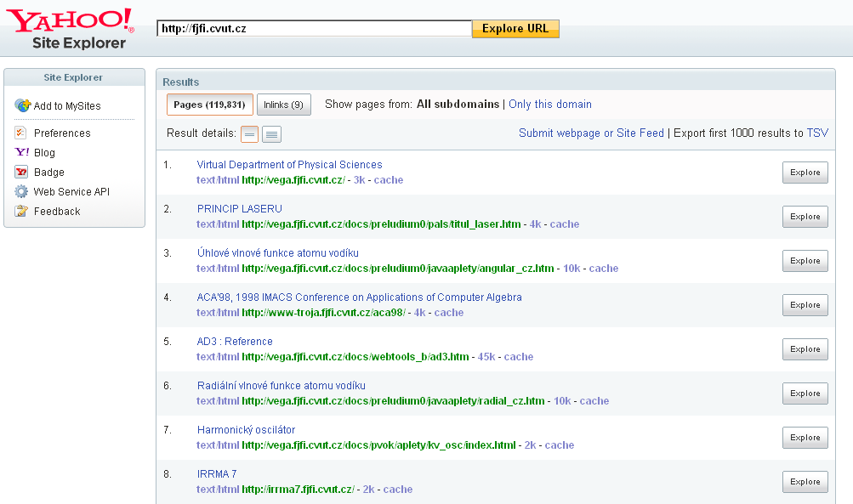Select All subdomains filter
853x504 pixels.
point(458,104)
